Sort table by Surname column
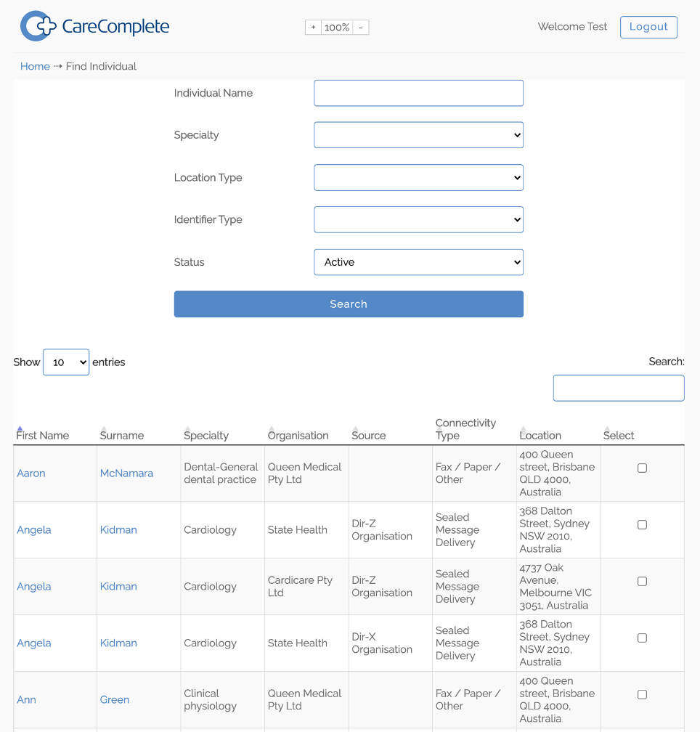This screenshot has width=700, height=732. [122, 435]
